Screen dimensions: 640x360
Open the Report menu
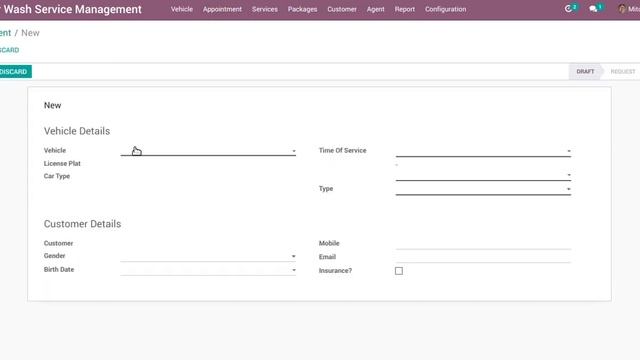point(404,9)
